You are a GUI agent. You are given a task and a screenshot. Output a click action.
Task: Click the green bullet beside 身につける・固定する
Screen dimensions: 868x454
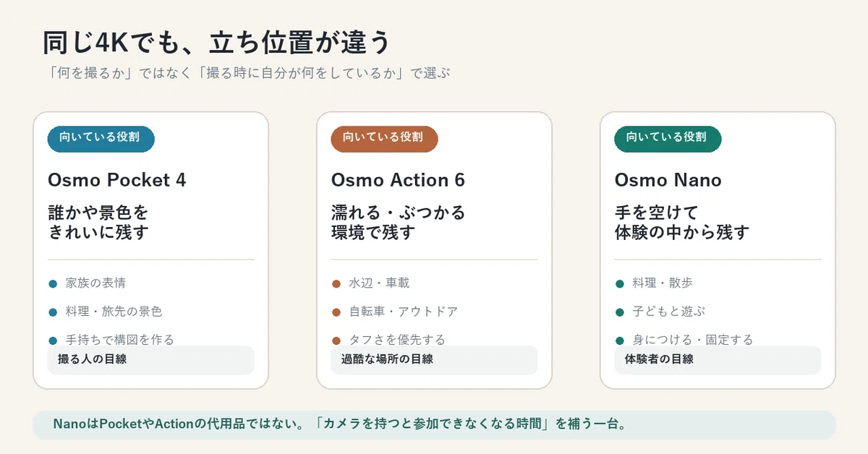click(620, 340)
